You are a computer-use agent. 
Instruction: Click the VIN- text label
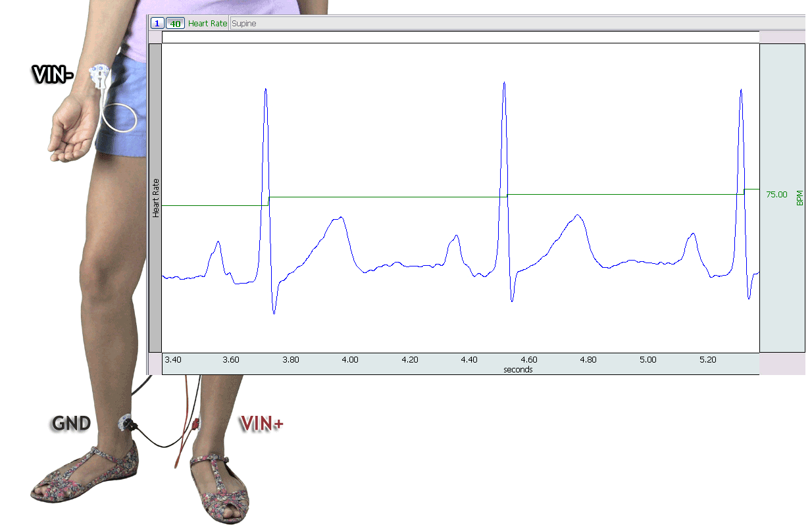click(x=53, y=72)
